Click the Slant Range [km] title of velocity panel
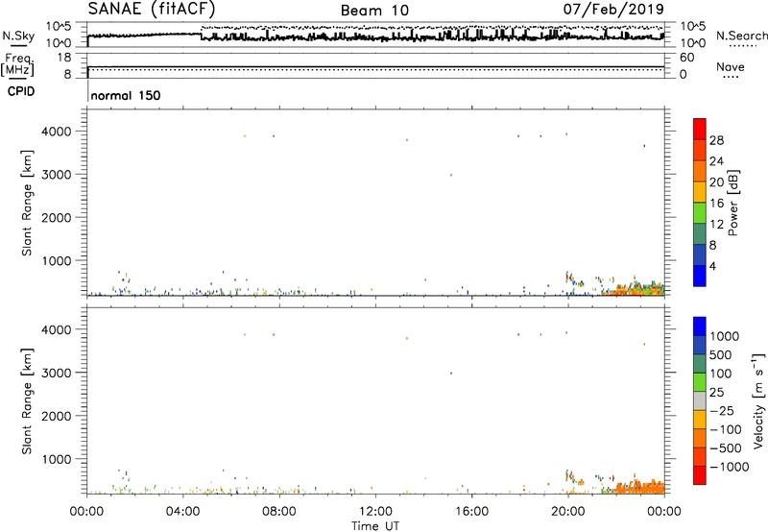The height and width of the screenshot is (532, 768). coord(27,401)
